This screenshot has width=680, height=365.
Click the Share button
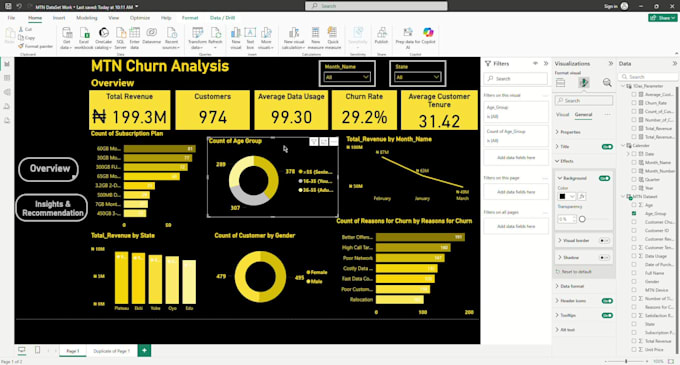pos(663,18)
